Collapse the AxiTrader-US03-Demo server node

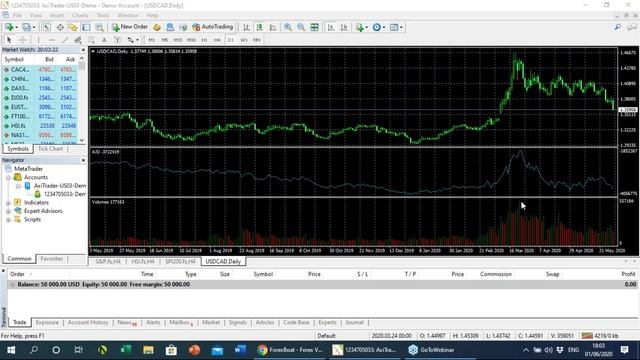pyautogui.click(x=18, y=186)
